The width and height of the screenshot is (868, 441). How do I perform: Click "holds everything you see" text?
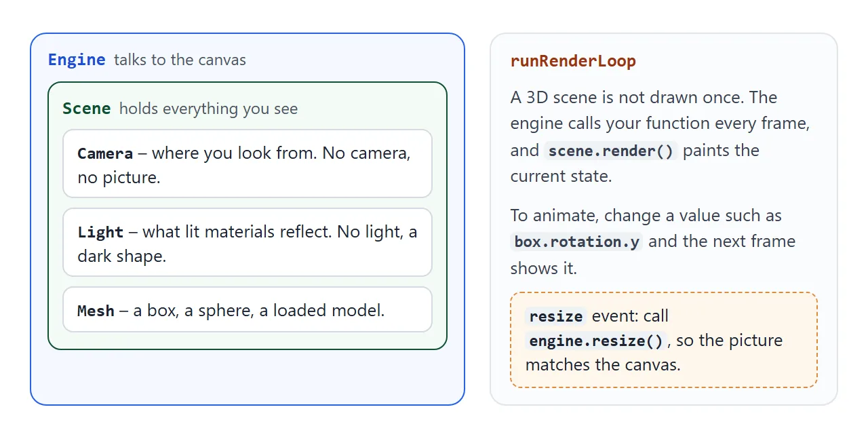[208, 109]
